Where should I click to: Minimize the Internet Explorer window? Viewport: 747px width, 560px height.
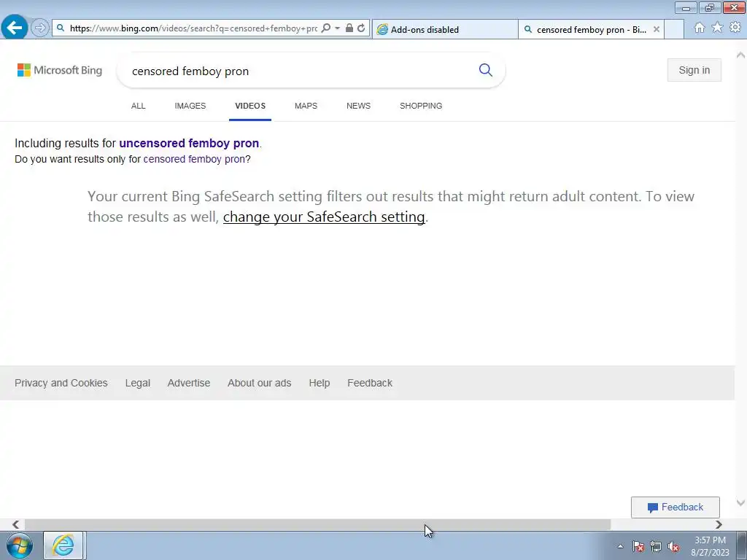[x=686, y=8]
